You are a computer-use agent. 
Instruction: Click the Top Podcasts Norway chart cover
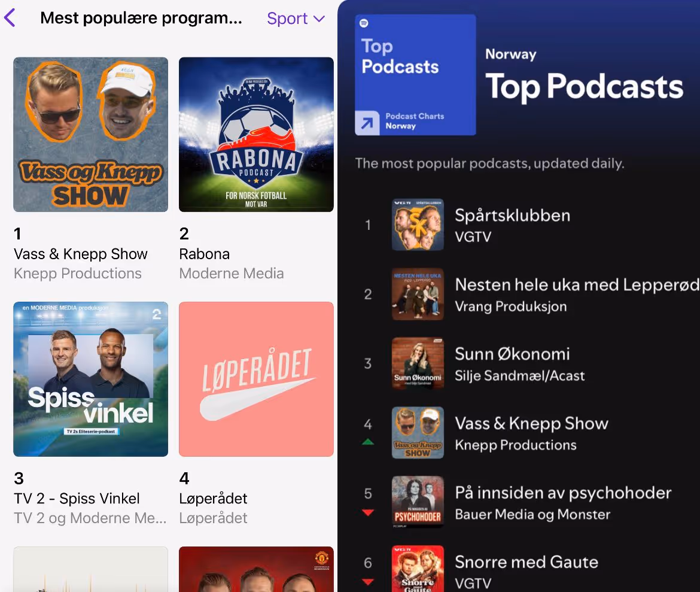[415, 75]
